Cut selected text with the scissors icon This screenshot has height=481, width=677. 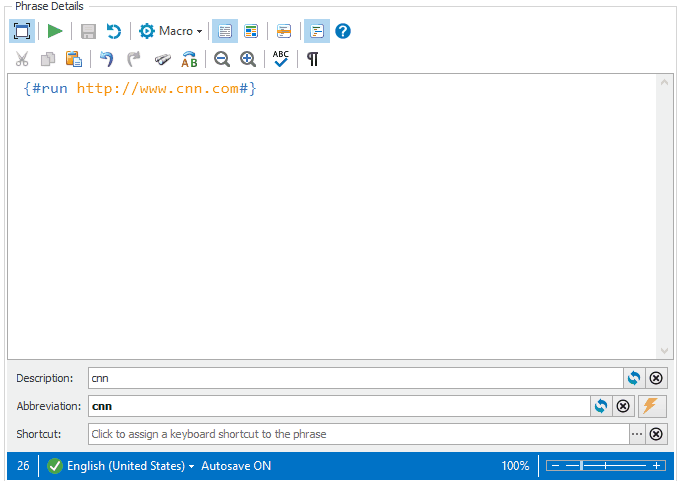(x=22, y=59)
